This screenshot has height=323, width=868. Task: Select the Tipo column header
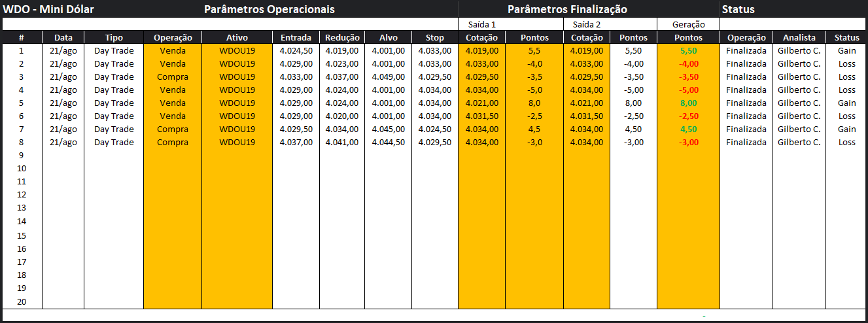tap(114, 37)
